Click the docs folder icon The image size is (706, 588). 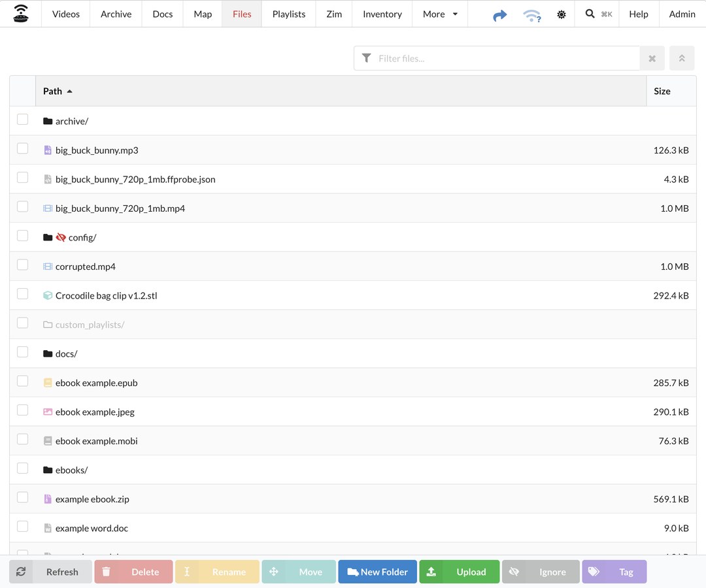pos(48,353)
